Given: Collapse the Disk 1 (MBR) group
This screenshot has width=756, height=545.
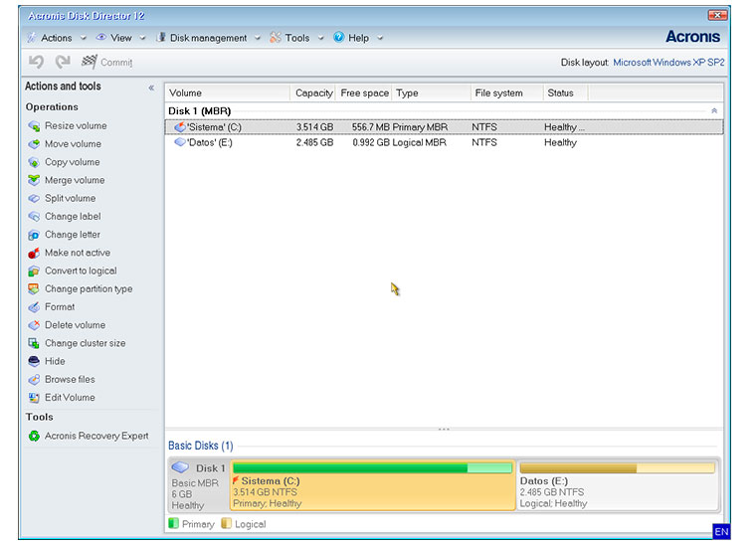Looking at the screenshot, I should 714,110.
